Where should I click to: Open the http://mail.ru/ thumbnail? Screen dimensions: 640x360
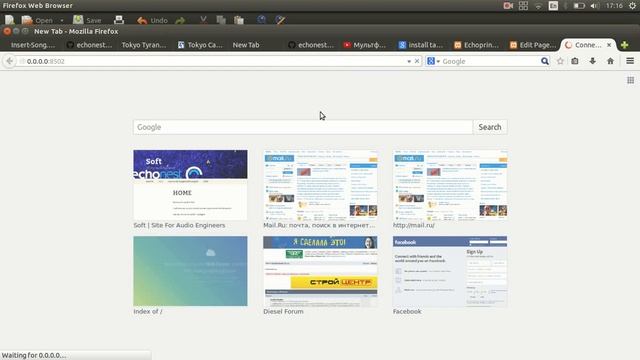tap(450, 185)
